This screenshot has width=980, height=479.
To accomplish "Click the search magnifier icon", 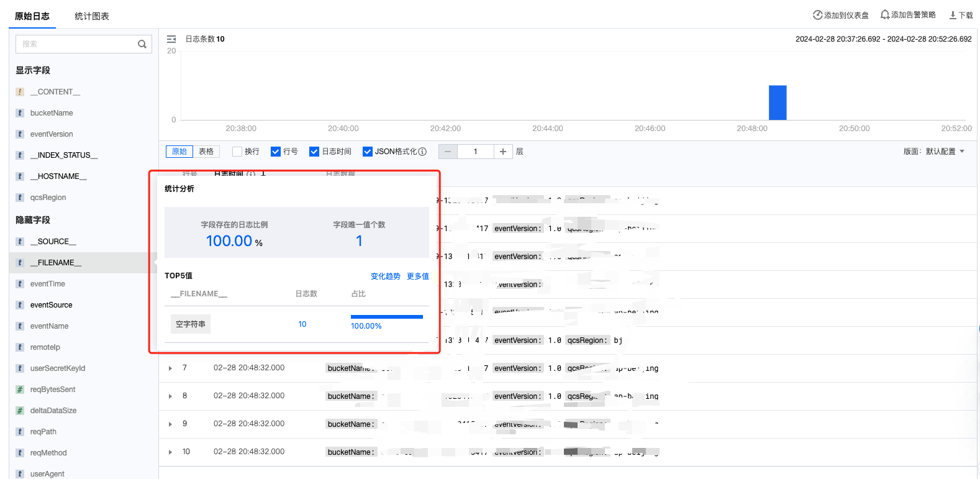I will coord(142,44).
